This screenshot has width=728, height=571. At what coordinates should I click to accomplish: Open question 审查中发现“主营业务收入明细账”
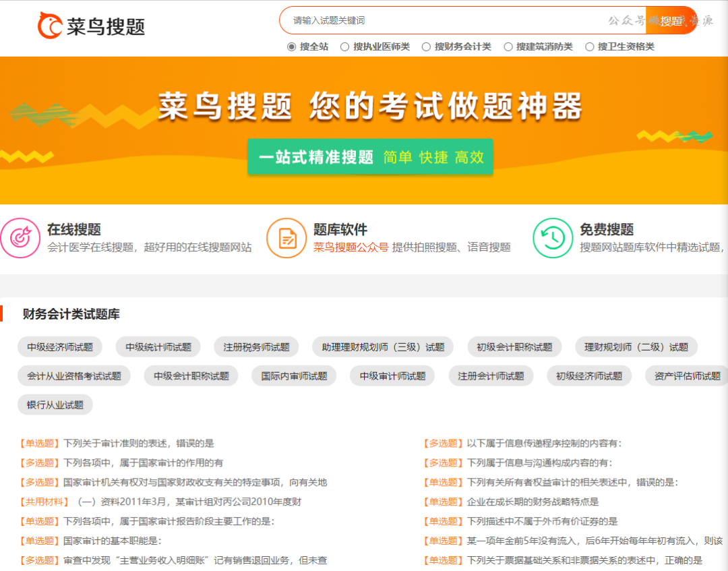point(195,560)
